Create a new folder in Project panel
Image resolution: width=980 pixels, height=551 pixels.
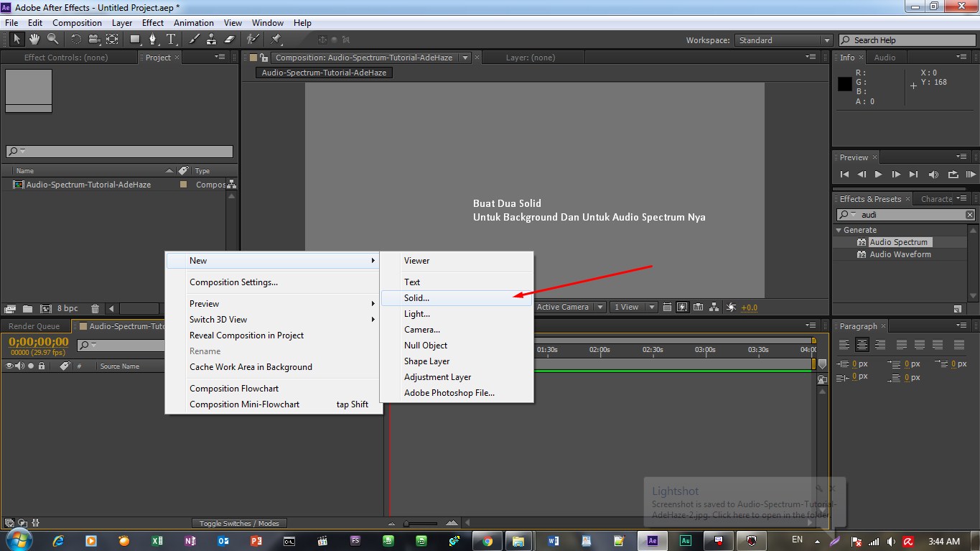point(27,309)
